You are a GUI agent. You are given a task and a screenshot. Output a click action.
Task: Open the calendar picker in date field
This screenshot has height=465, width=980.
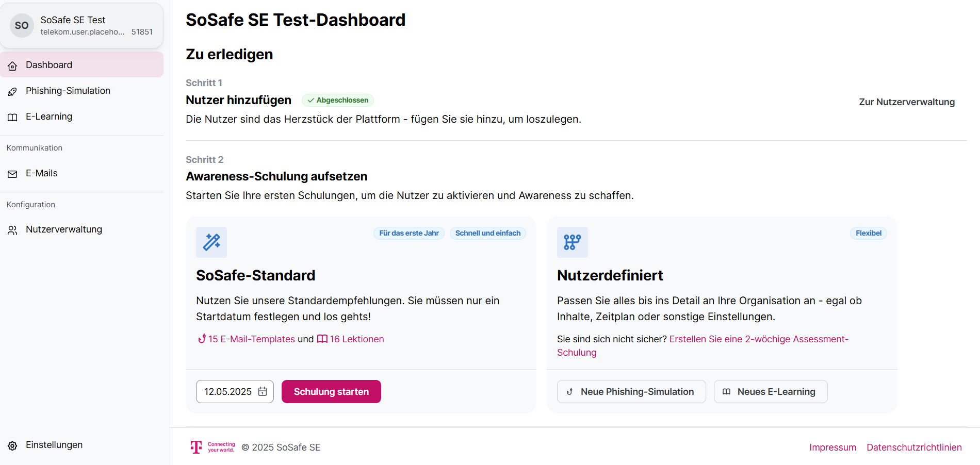tap(263, 391)
